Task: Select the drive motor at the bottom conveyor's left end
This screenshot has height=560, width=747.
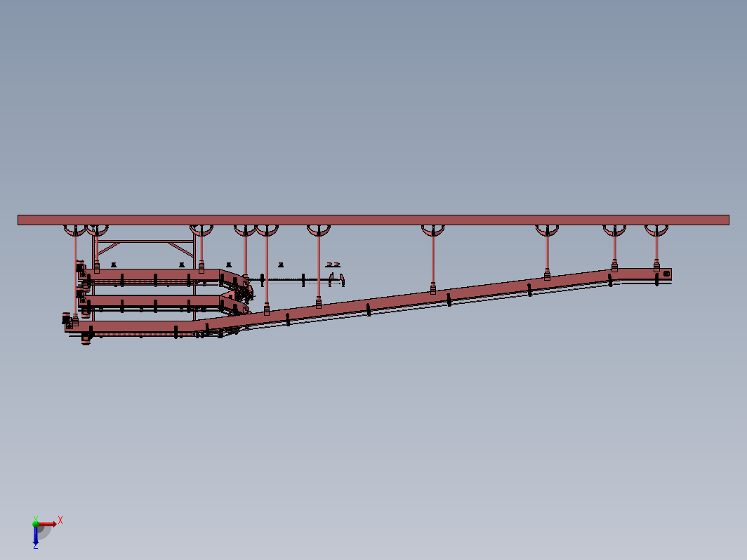Action: tap(67, 319)
